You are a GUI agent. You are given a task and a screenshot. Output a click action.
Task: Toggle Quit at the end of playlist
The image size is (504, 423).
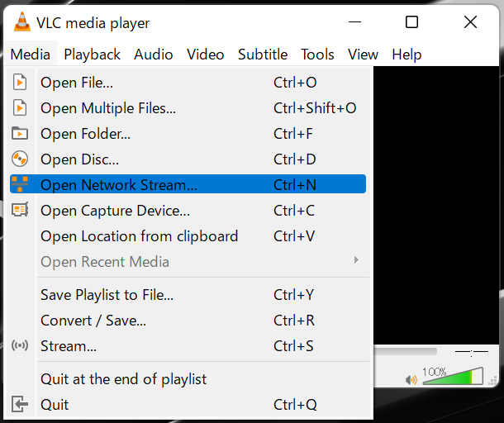pyautogui.click(x=123, y=379)
